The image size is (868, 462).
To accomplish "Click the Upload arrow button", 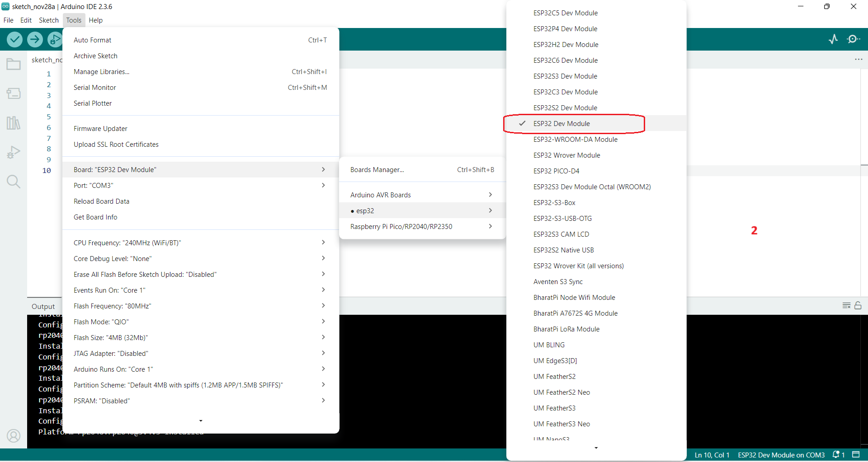I will click(x=35, y=40).
